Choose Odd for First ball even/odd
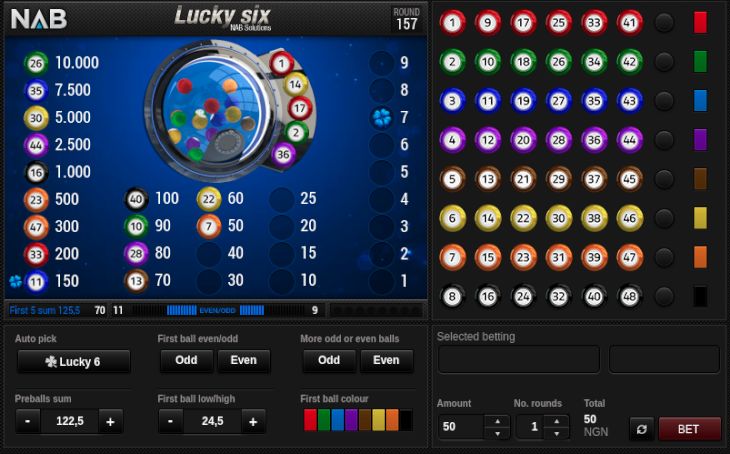 [x=186, y=360]
